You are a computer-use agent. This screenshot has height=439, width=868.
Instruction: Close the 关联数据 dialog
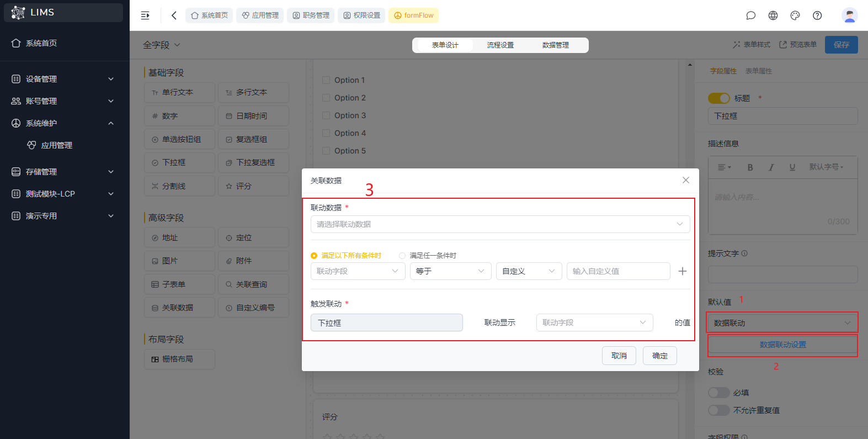coord(686,180)
